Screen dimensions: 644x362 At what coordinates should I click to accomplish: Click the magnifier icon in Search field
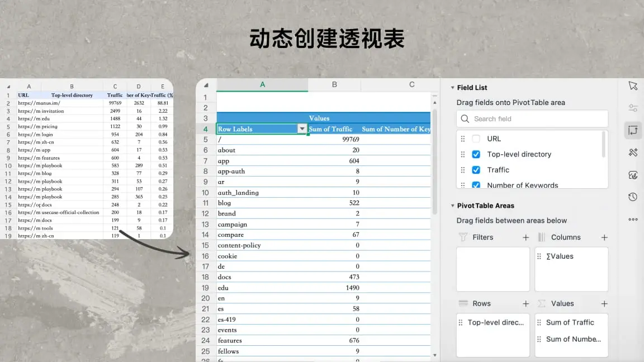pos(465,118)
